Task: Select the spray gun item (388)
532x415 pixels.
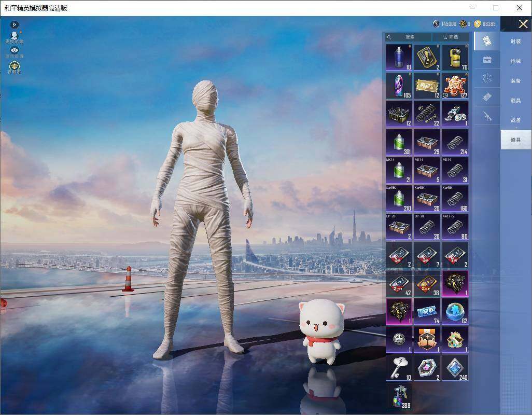Action: [x=399, y=396]
